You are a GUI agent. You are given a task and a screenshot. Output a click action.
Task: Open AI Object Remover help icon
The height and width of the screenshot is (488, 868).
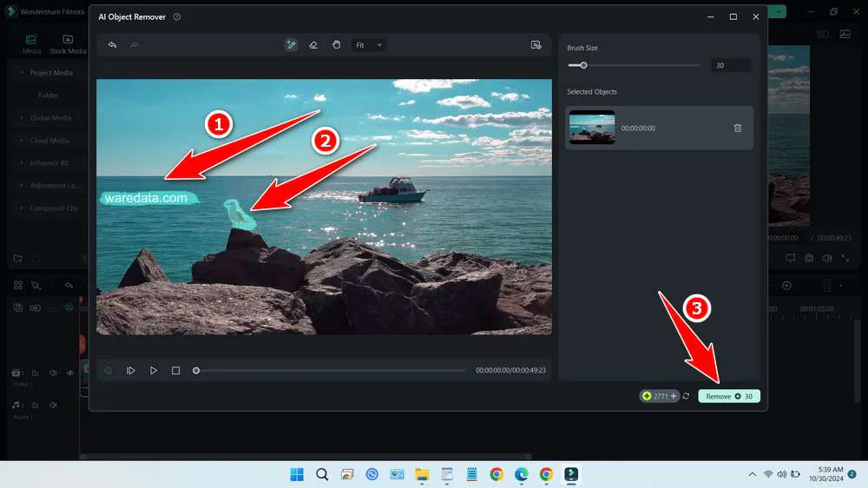177,16
